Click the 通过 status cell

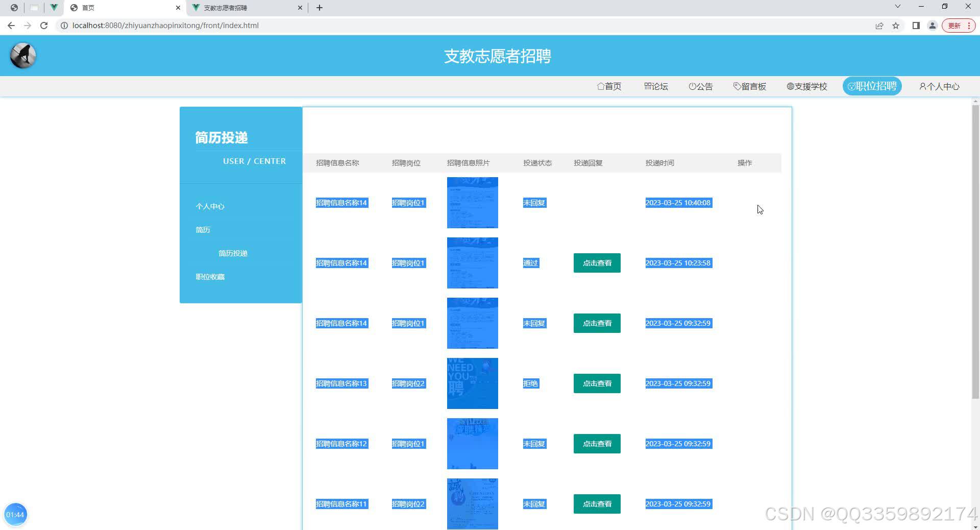(x=531, y=263)
